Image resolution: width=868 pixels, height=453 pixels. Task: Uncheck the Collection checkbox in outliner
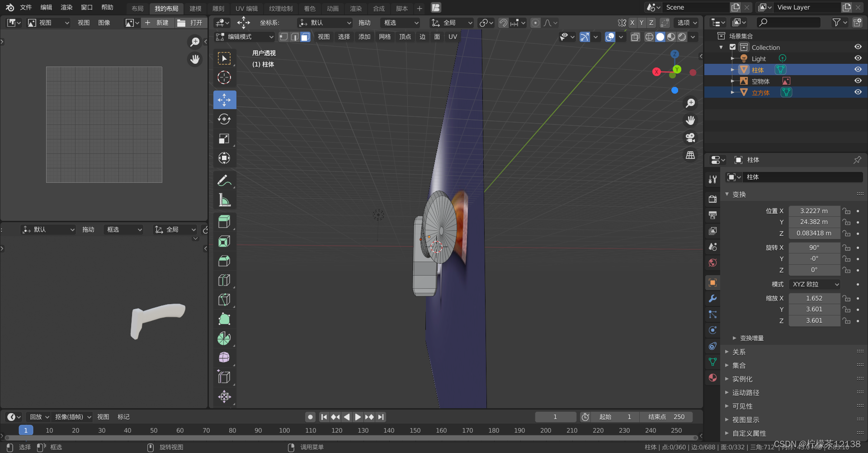pos(733,47)
